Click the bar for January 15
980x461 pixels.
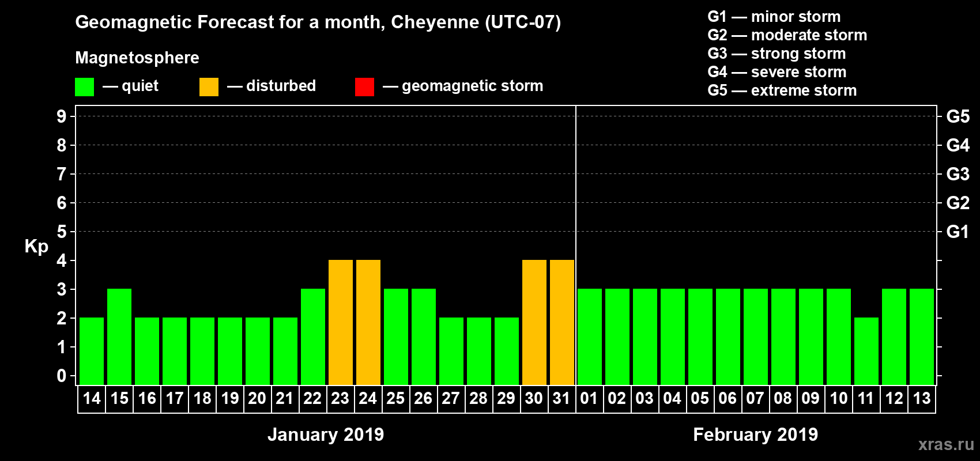pyautogui.click(x=119, y=337)
